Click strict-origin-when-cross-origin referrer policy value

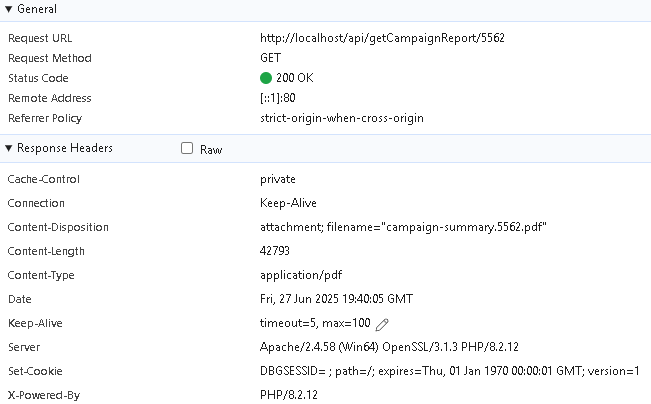coord(342,118)
